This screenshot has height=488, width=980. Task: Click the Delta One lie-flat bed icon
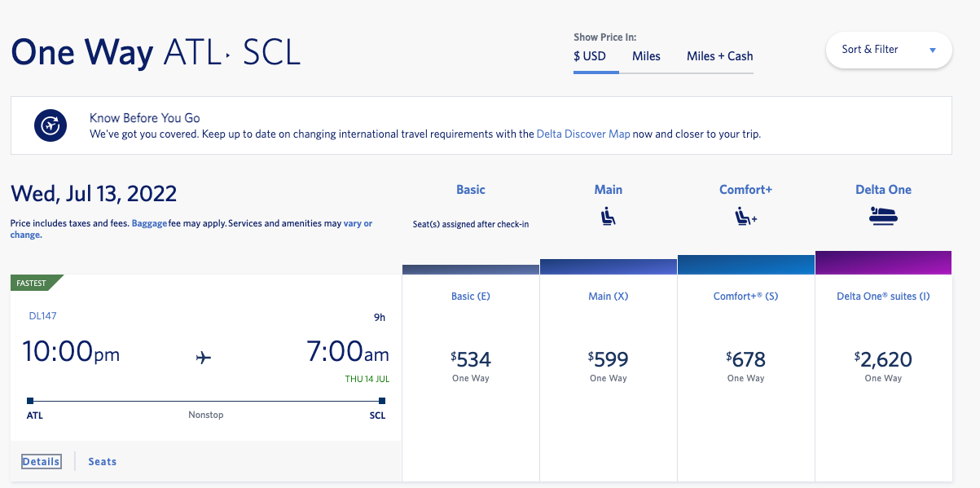(x=883, y=217)
